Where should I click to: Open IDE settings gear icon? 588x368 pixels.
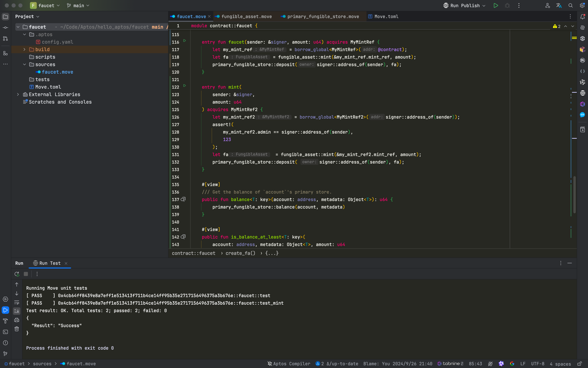pyautogui.click(x=582, y=6)
